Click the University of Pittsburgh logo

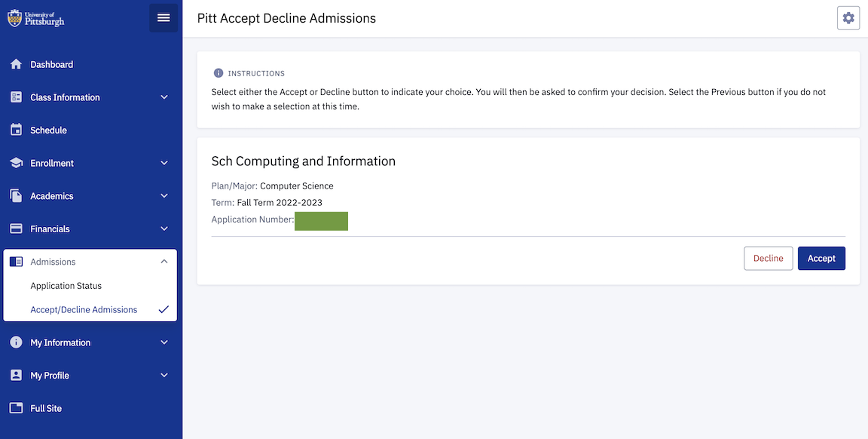coord(36,18)
